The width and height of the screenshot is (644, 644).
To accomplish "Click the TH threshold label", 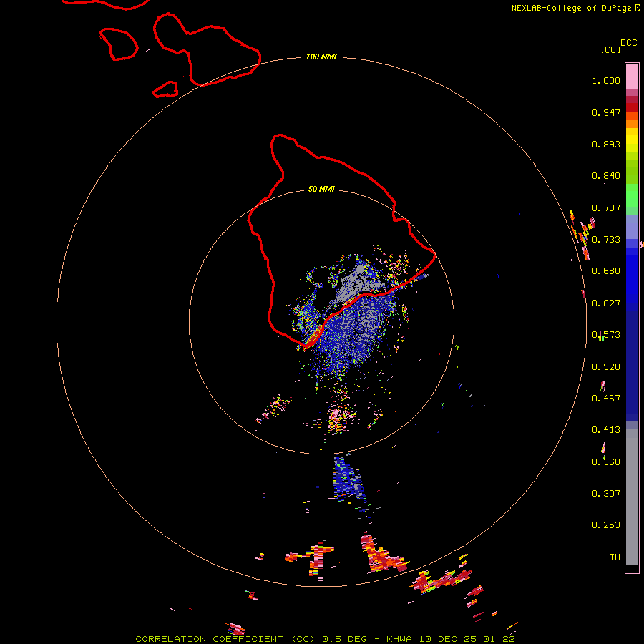I will [x=615, y=557].
